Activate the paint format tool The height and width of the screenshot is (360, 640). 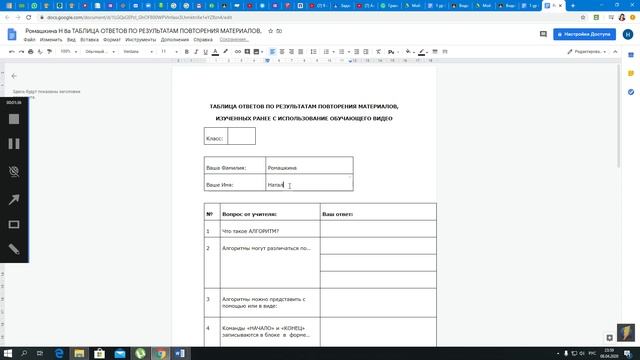tap(49, 52)
